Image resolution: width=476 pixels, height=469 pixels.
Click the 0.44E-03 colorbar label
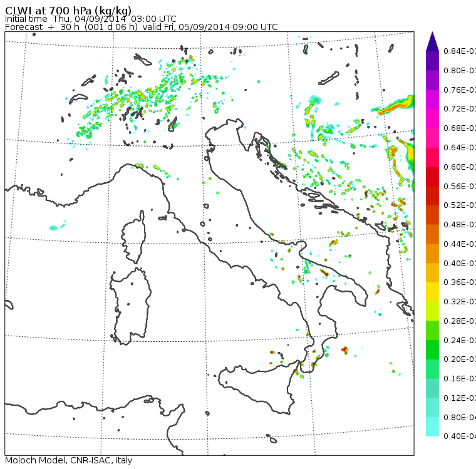point(460,244)
